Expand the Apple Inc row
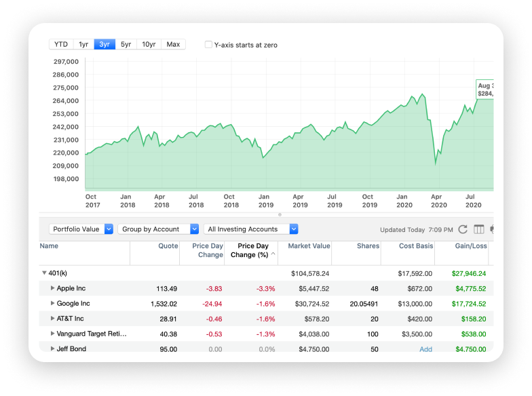The width and height of the screenshot is (532, 396). tap(53, 288)
